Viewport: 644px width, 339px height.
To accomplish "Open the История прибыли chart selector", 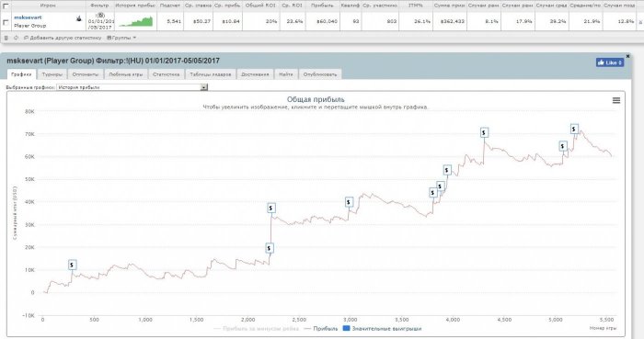I will tap(132, 87).
